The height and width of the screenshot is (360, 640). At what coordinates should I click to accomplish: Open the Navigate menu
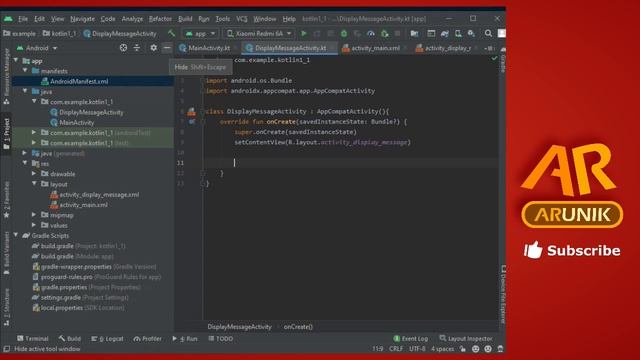click(82, 19)
